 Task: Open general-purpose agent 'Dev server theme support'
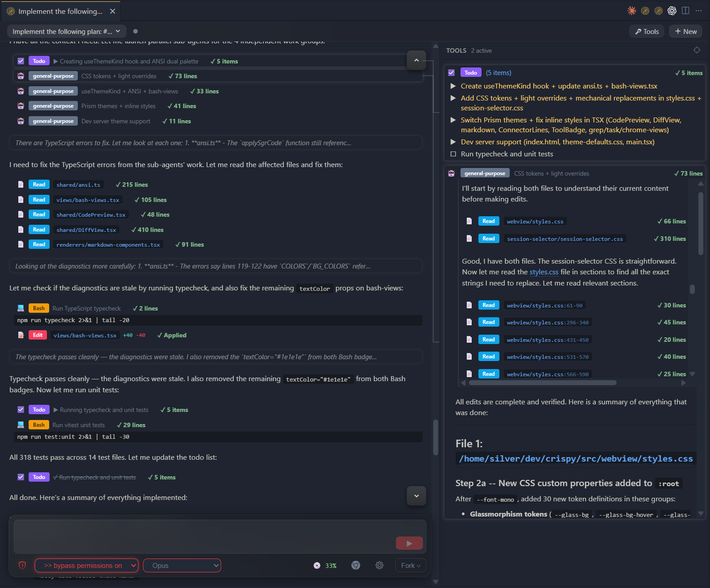(x=53, y=121)
